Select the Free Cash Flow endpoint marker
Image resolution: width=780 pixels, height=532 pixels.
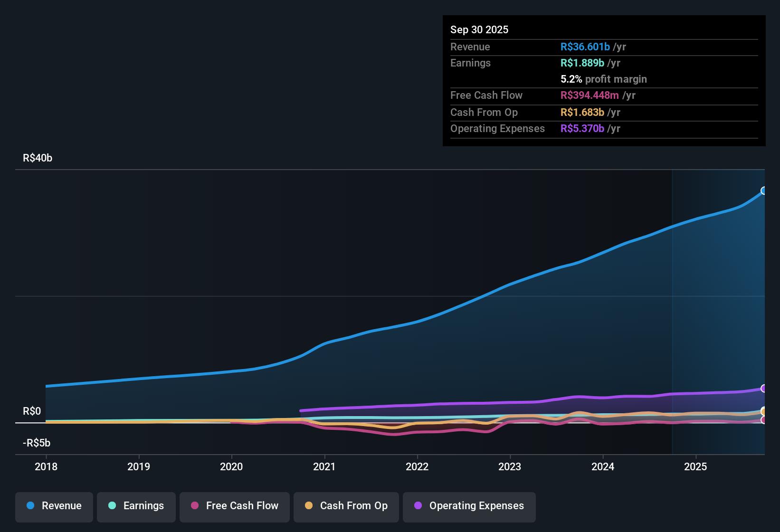(x=764, y=420)
